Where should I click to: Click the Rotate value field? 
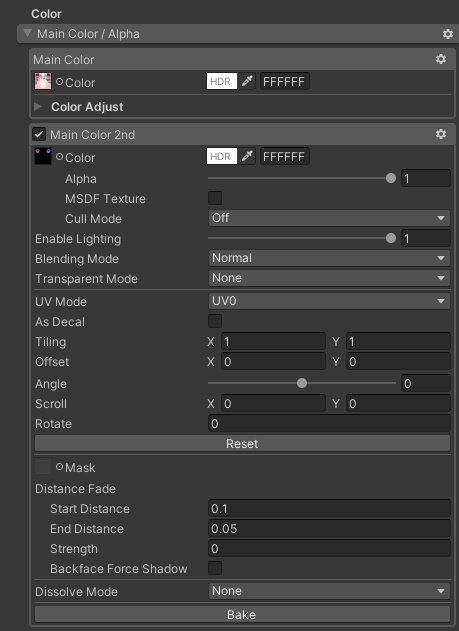pyautogui.click(x=329, y=423)
